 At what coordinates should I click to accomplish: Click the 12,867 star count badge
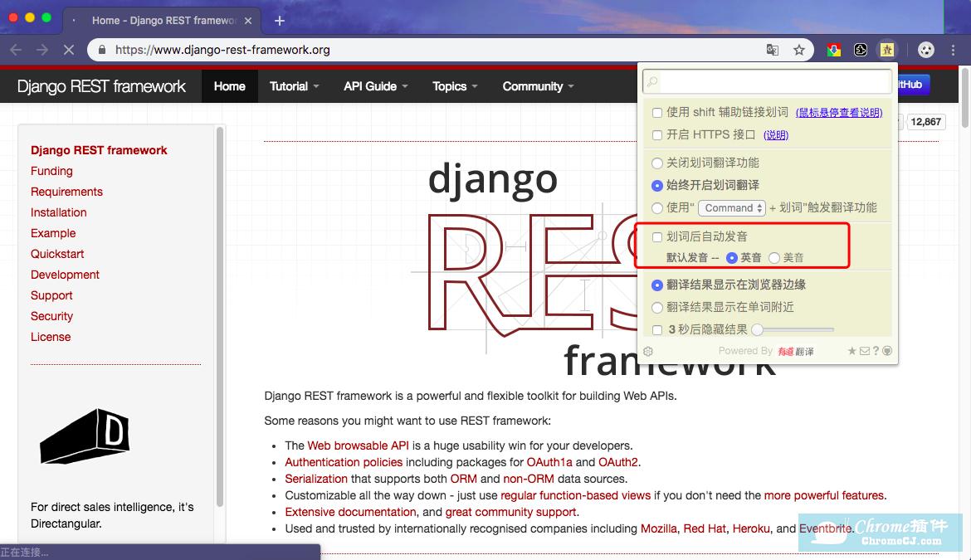926,122
